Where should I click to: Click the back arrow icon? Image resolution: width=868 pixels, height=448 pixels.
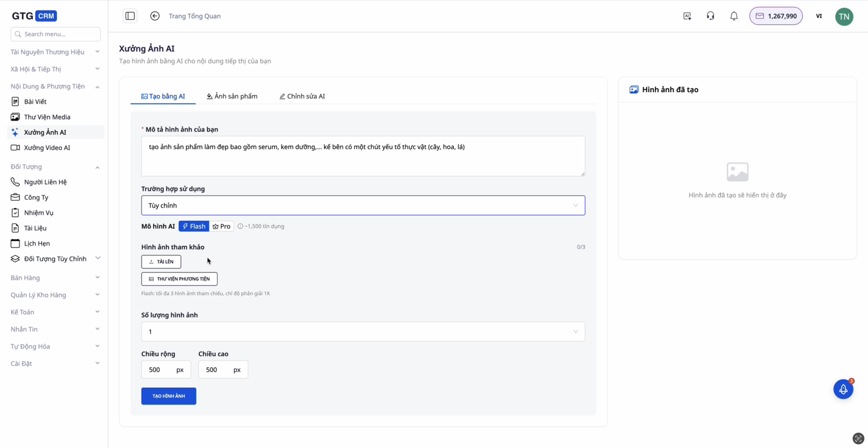tap(155, 16)
